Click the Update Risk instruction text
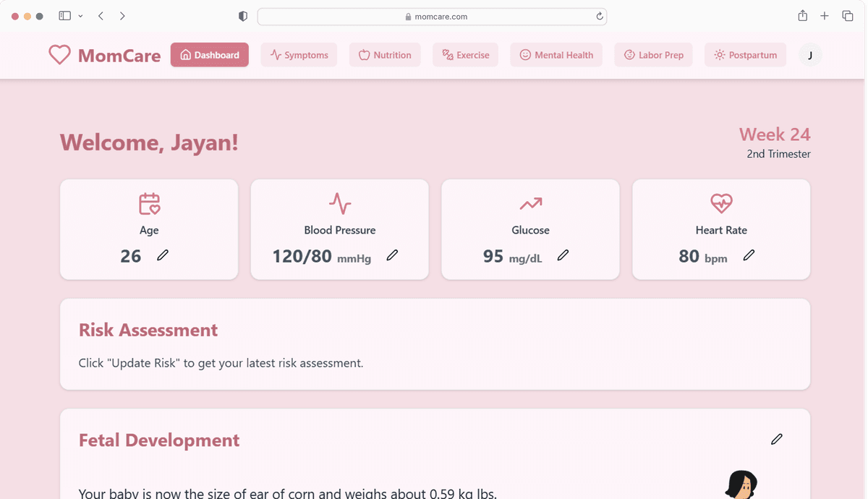 pos(221,363)
